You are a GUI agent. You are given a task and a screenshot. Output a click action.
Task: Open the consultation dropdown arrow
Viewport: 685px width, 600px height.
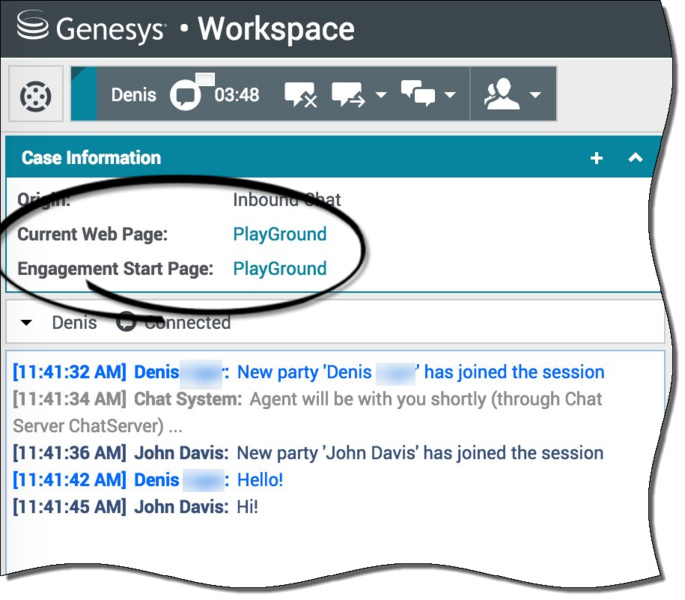click(x=535, y=94)
